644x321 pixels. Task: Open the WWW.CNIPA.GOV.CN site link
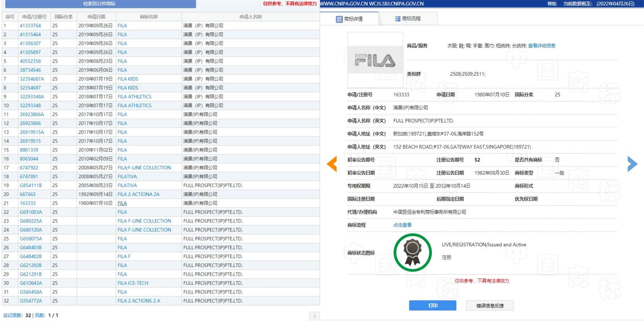(x=343, y=4)
